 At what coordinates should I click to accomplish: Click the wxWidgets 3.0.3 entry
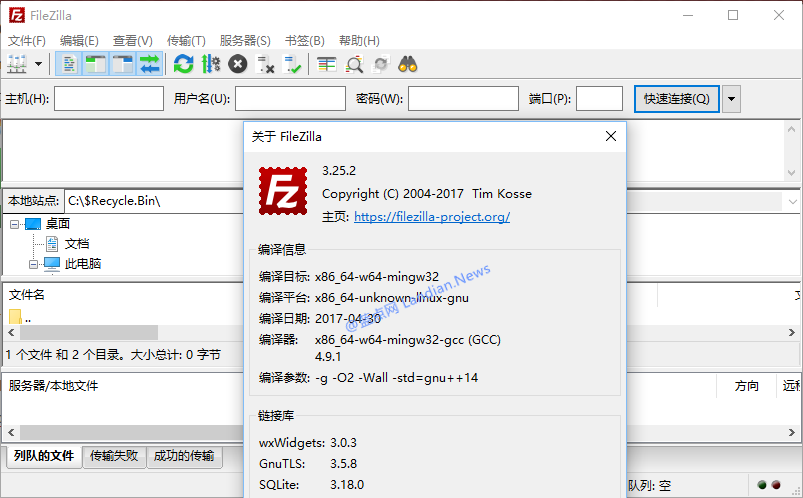pos(308,443)
